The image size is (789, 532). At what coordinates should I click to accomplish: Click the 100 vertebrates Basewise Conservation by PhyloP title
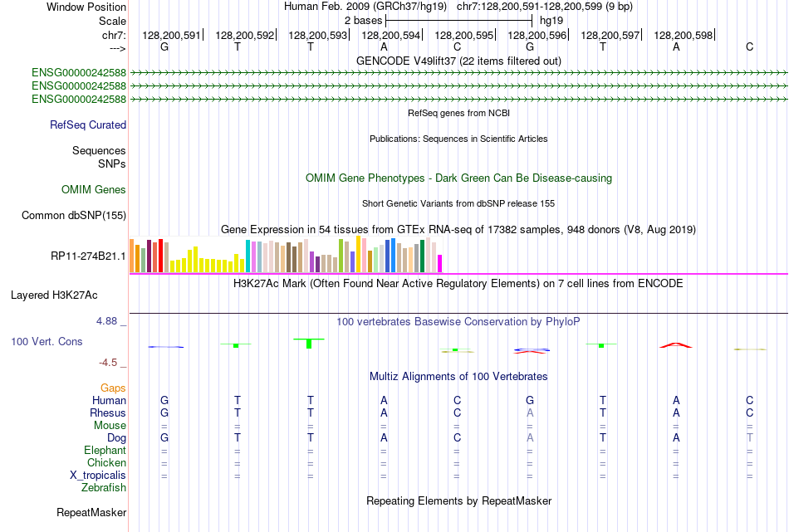pos(458,322)
